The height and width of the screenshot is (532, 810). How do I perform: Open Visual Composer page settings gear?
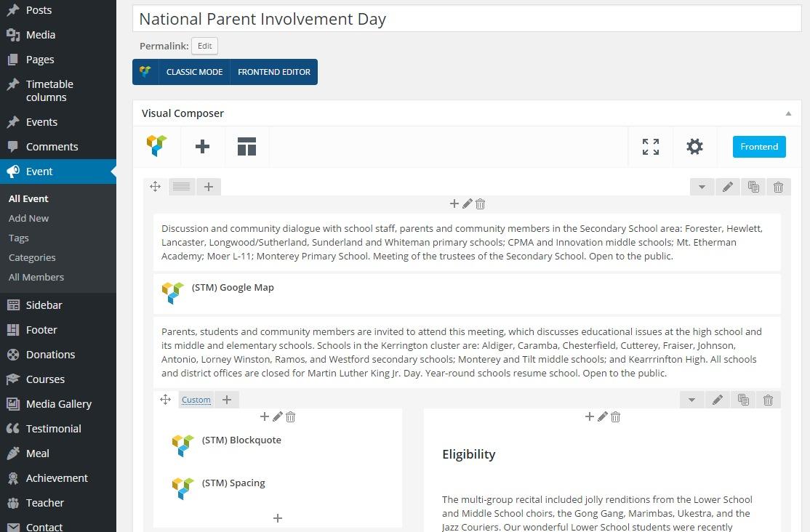coord(694,147)
